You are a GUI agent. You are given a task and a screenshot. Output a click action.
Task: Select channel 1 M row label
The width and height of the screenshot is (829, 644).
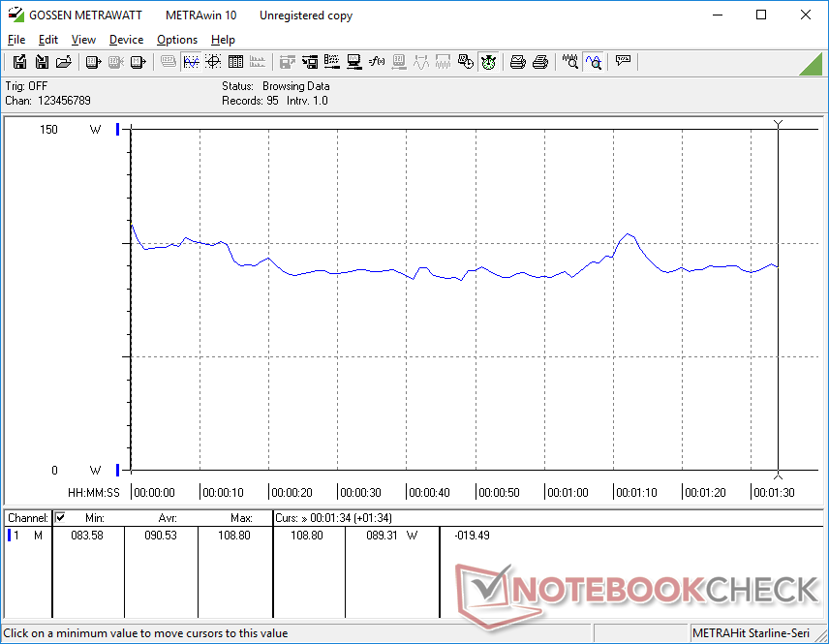click(x=26, y=536)
